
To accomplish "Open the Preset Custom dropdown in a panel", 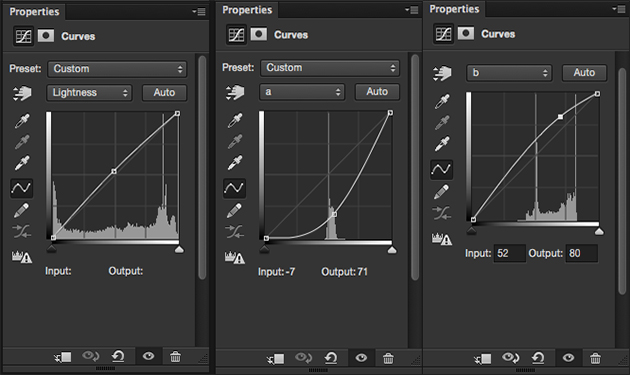I will (329, 68).
